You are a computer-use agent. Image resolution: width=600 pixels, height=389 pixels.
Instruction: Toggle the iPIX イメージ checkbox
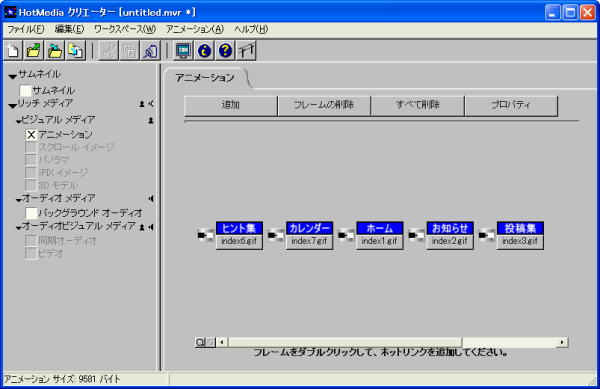[31, 173]
